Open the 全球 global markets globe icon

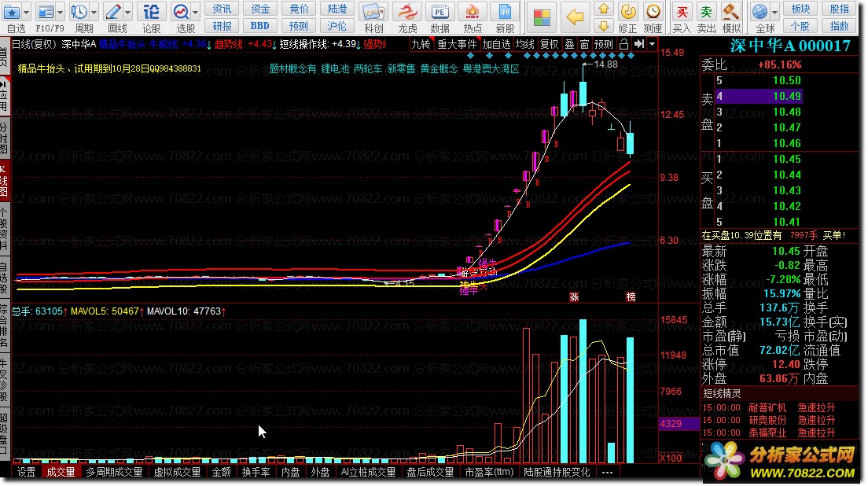tap(760, 11)
